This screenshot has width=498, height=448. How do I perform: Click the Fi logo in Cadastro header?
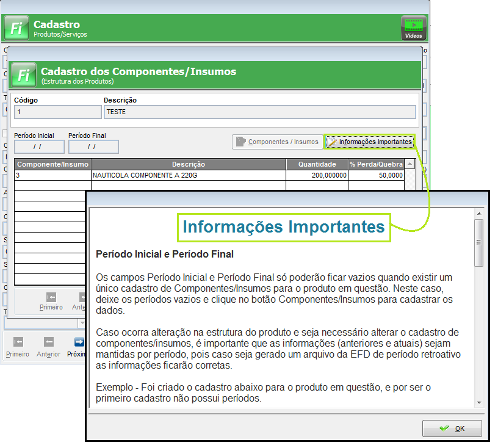[16, 28]
